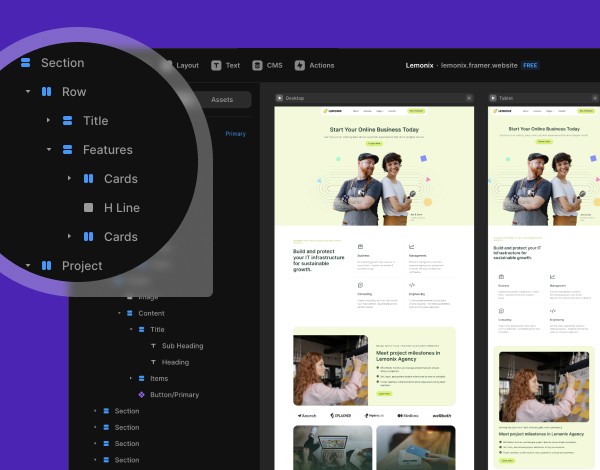This screenshot has height=470, width=600.
Task: Select the Title layer under Content
Action: click(x=157, y=330)
